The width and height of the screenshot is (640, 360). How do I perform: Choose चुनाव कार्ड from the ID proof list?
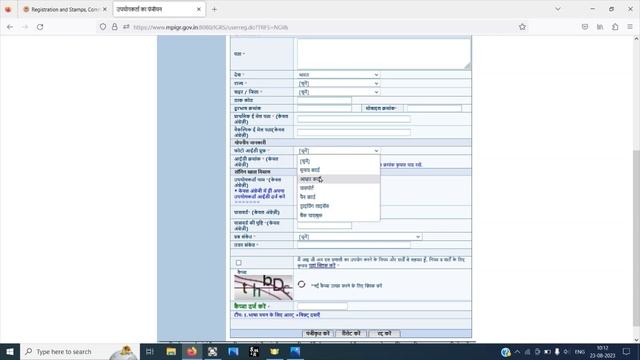click(339, 170)
